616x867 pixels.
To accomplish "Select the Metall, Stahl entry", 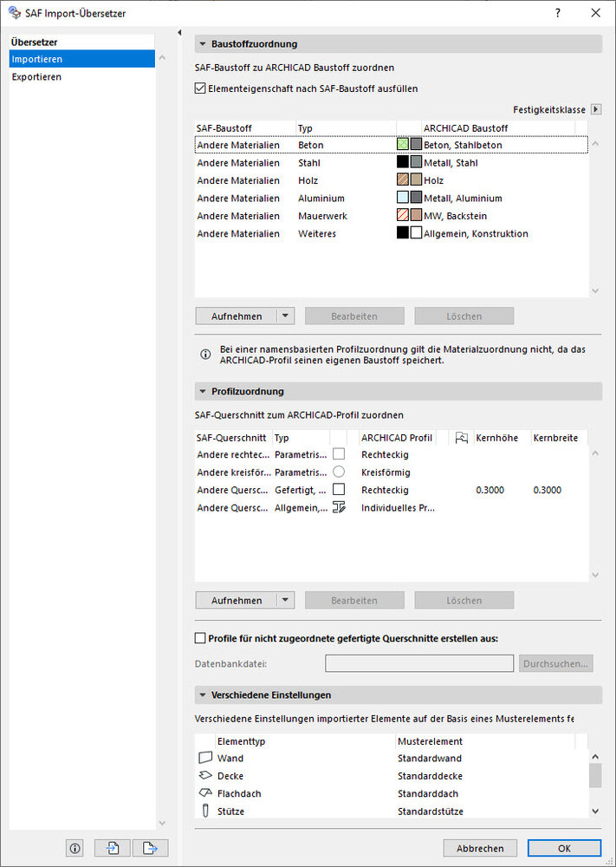I will click(451, 163).
